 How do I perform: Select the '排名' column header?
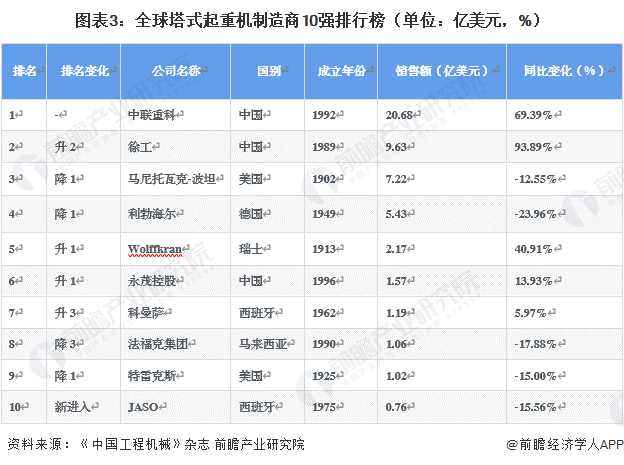24,71
